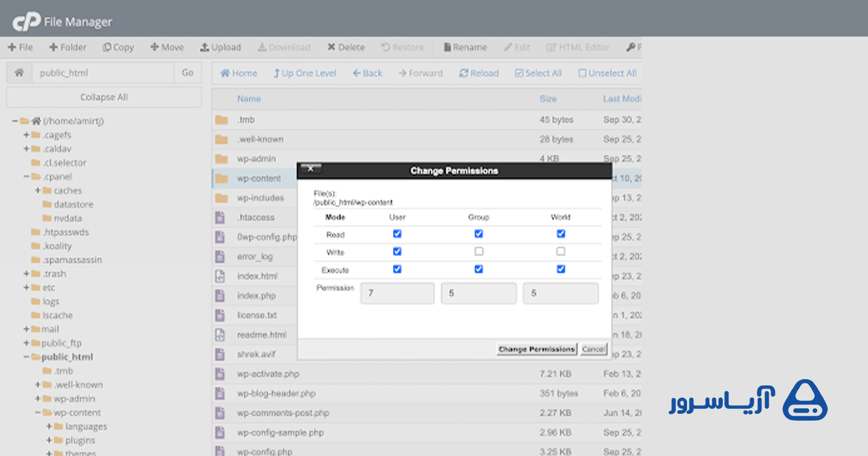Click the Copy toolbar button
868x456 pixels.
click(118, 47)
